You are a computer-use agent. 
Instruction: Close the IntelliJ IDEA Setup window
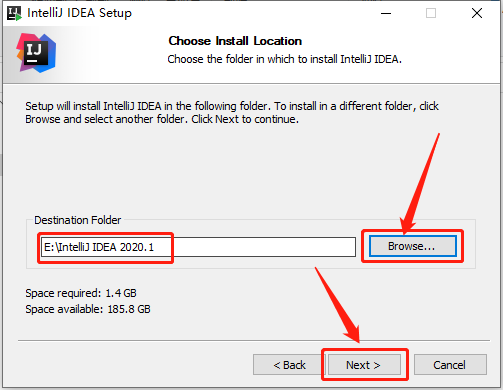477,13
